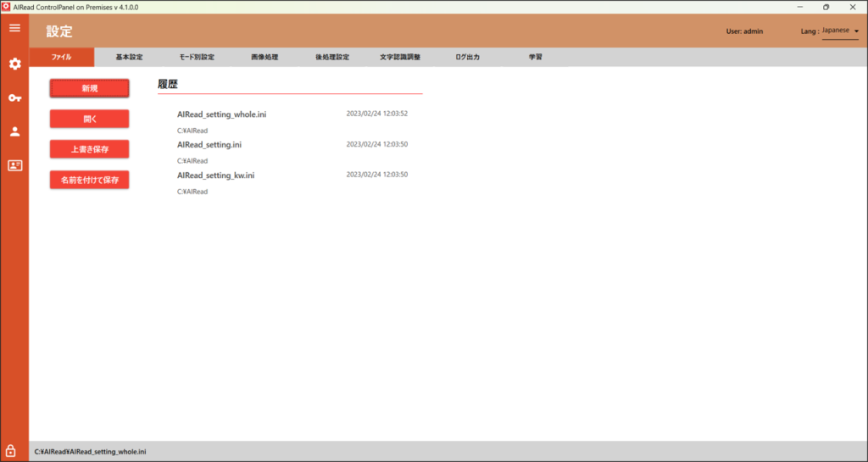Open the hamburger menu in the sidebar

pos(15,28)
